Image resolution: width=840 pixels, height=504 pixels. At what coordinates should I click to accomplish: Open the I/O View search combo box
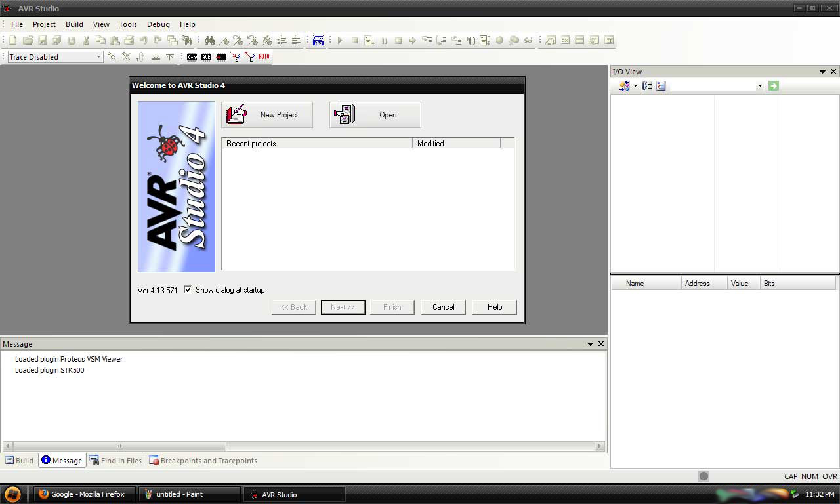pos(760,86)
